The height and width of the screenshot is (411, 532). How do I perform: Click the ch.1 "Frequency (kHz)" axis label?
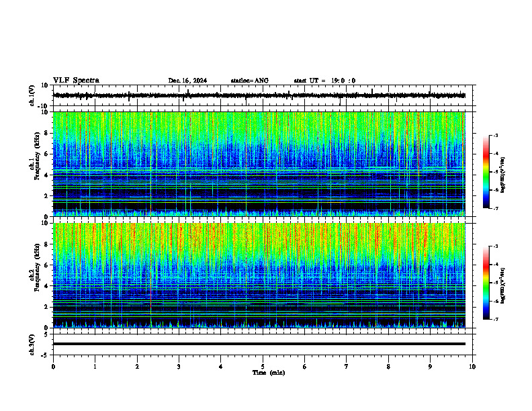click(37, 156)
